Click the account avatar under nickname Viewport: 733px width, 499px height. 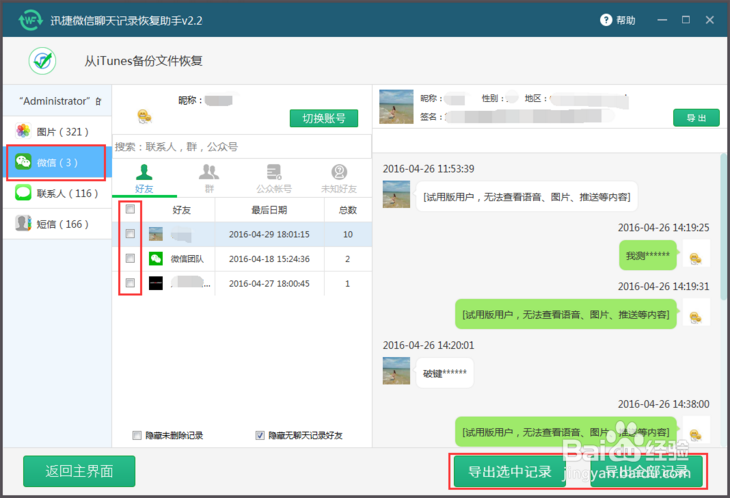[x=144, y=116]
